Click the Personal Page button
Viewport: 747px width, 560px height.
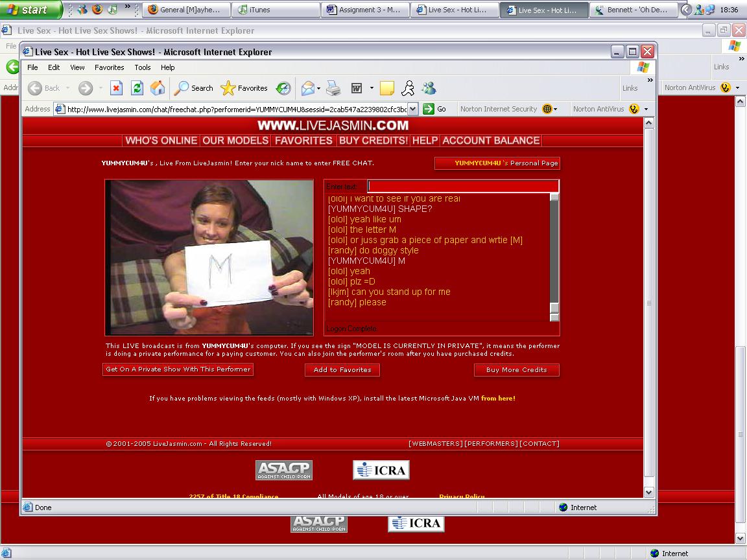[x=497, y=163]
